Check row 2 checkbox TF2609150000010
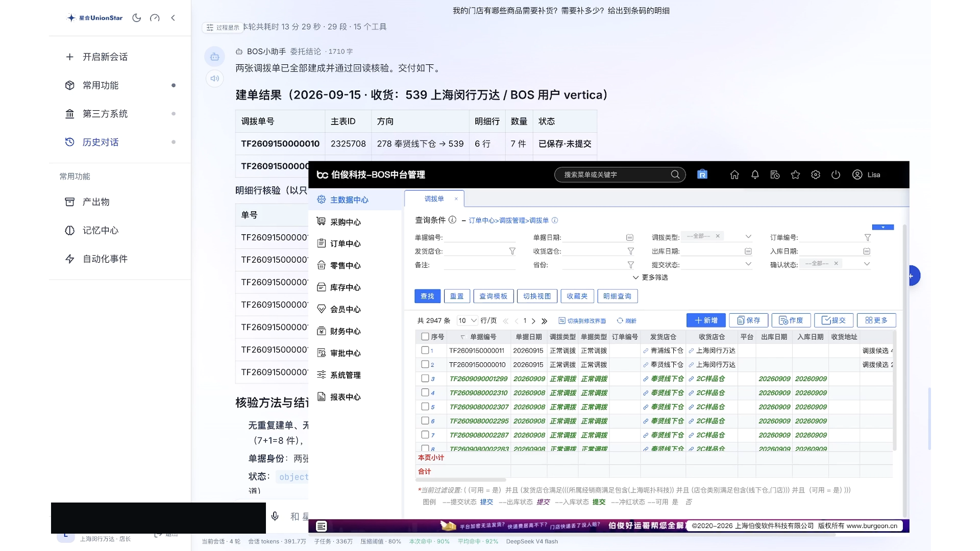This screenshot has width=980, height=551. click(425, 364)
